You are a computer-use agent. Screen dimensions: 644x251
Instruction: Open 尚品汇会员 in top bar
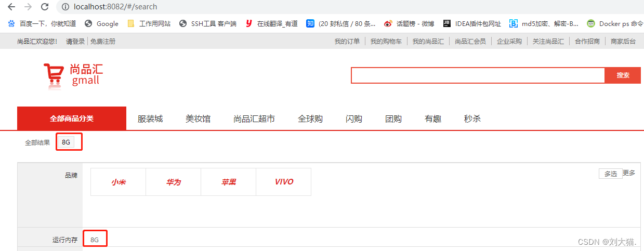[x=470, y=42]
